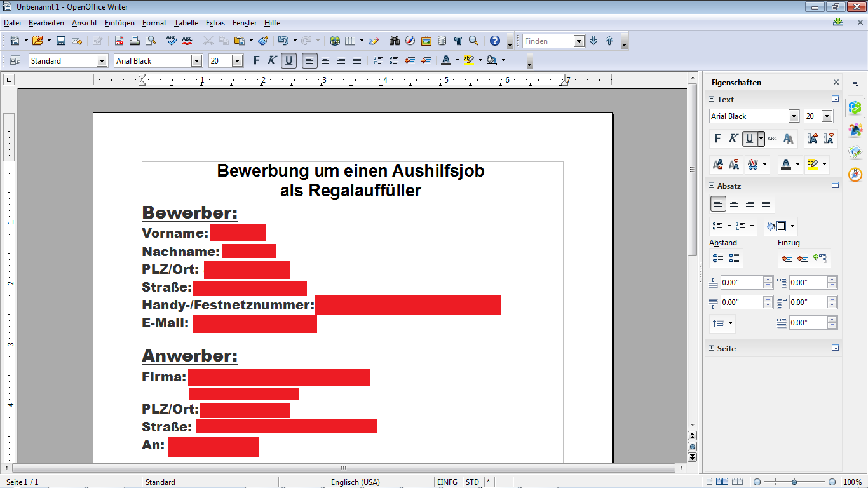The height and width of the screenshot is (488, 868).
Task: Open the Find & Replace binoculars icon
Action: pyautogui.click(x=395, y=41)
